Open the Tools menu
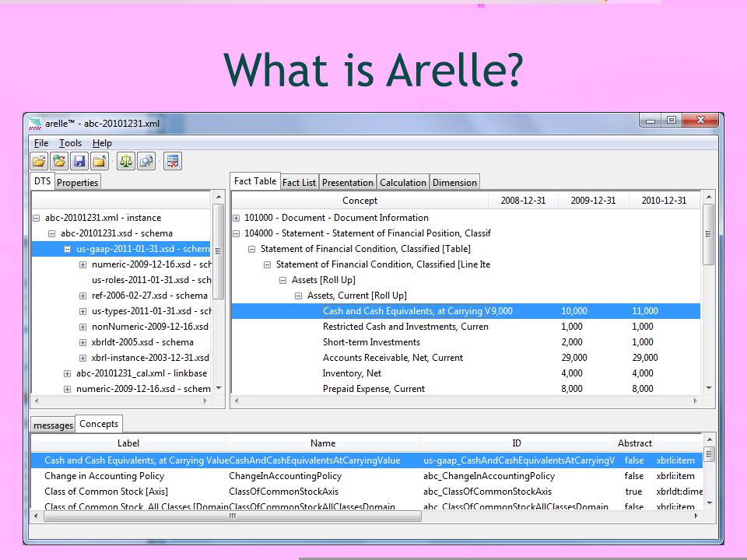 click(x=70, y=143)
